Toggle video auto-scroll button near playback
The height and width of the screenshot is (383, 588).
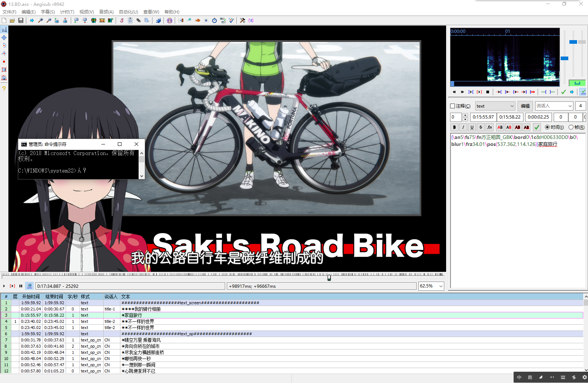30,286
